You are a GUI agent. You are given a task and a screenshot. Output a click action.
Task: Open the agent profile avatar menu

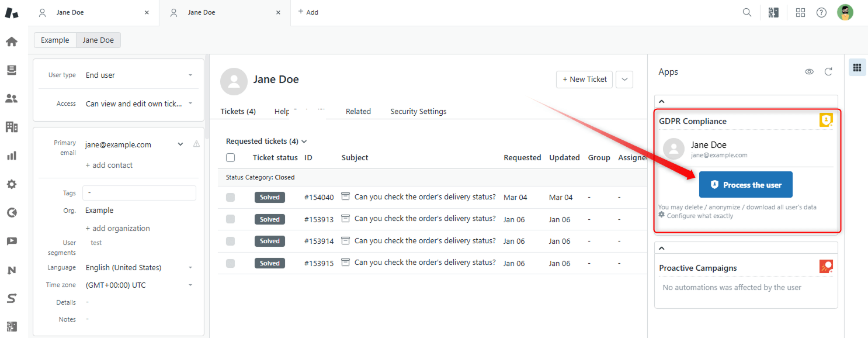coord(845,12)
